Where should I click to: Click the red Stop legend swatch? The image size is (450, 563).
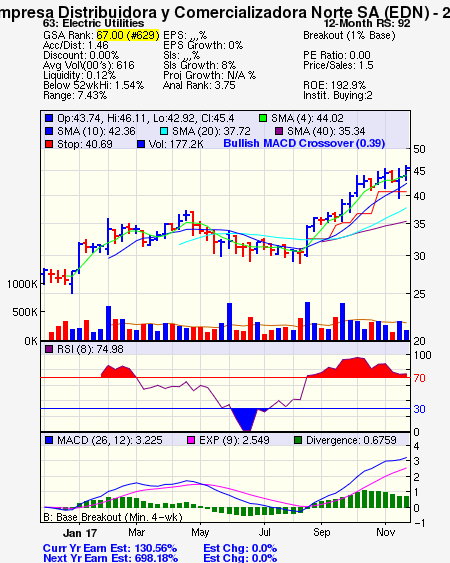coord(49,144)
